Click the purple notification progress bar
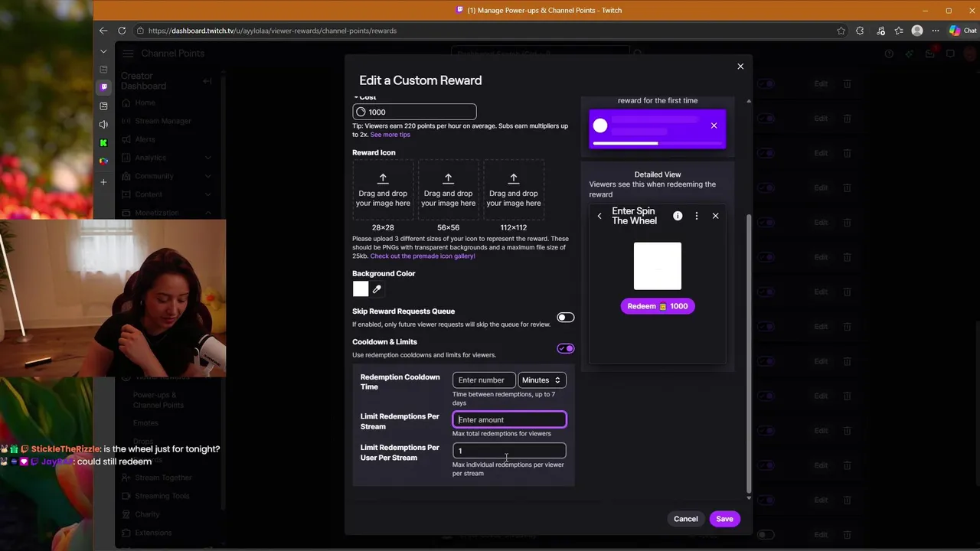Viewport: 980px width, 551px height. point(657,143)
